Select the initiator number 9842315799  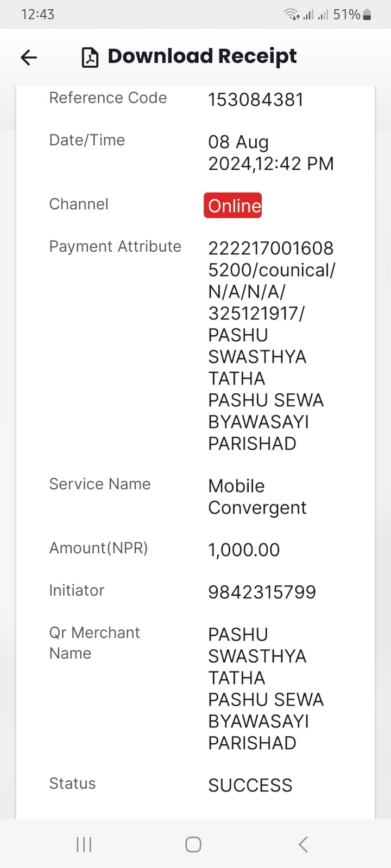[x=262, y=592]
